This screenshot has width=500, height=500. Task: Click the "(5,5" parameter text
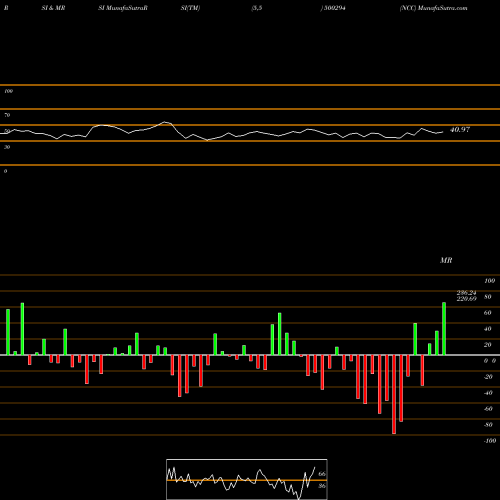coord(257,8)
